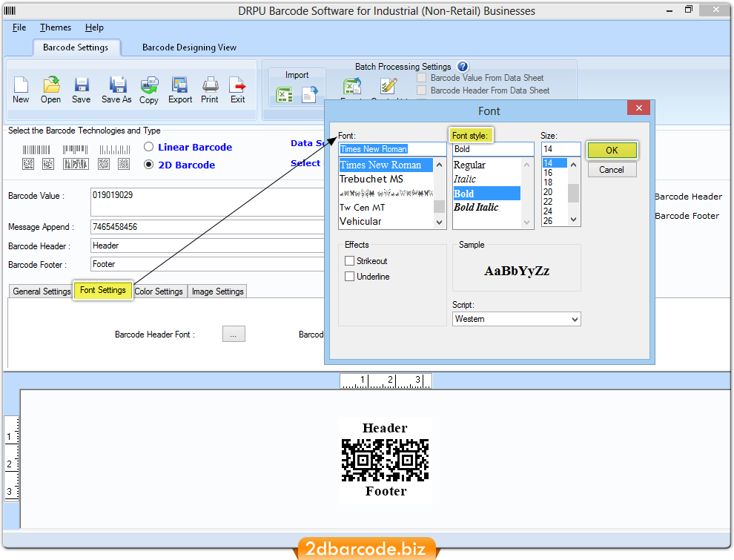Image resolution: width=734 pixels, height=560 pixels.
Task: Open the Themes menu
Action: pos(56,27)
